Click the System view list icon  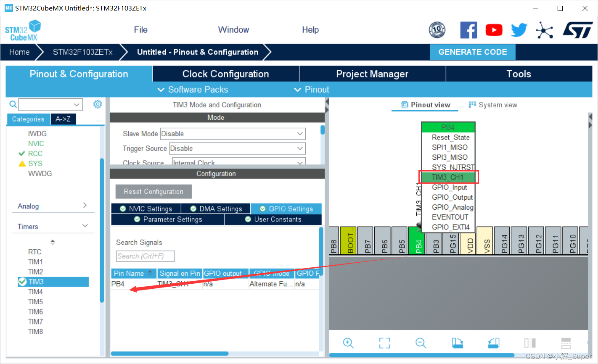click(x=472, y=104)
